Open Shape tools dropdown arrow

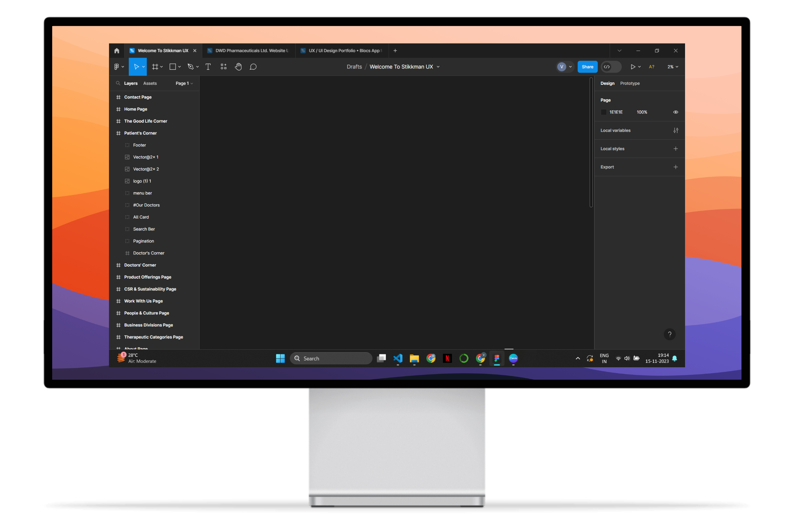pos(179,67)
